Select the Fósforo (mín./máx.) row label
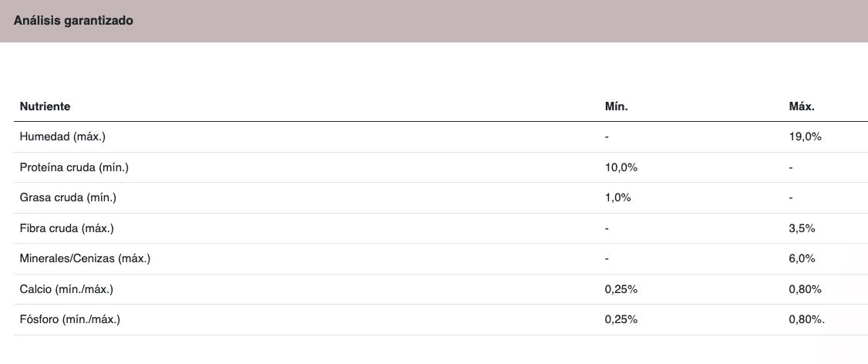 69,320
